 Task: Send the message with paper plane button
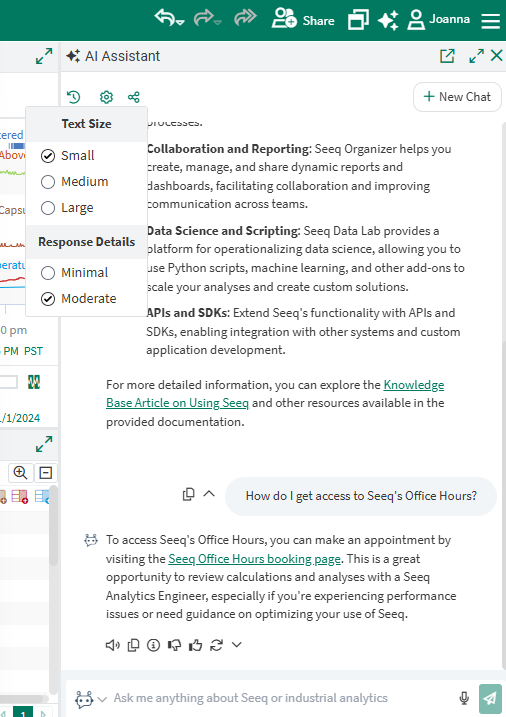(x=490, y=699)
